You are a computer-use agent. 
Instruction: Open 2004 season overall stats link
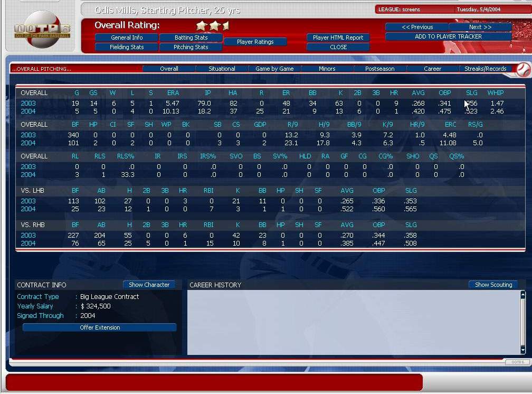click(28, 111)
